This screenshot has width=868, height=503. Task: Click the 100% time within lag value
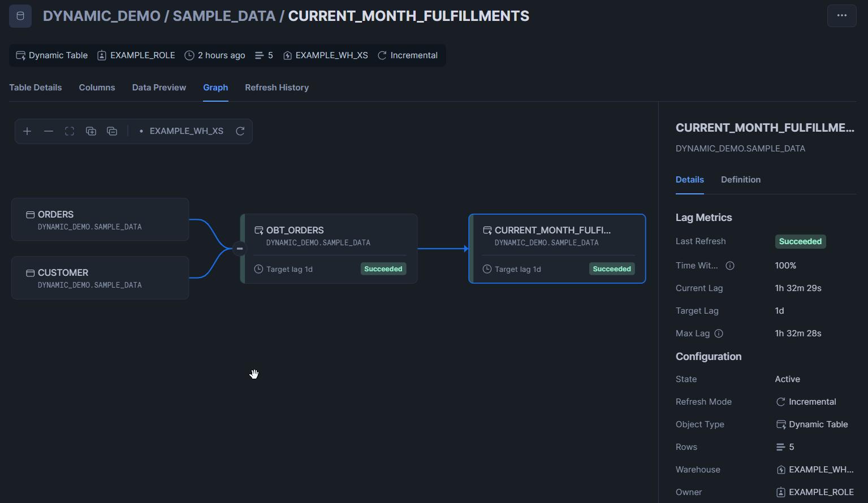click(x=785, y=266)
